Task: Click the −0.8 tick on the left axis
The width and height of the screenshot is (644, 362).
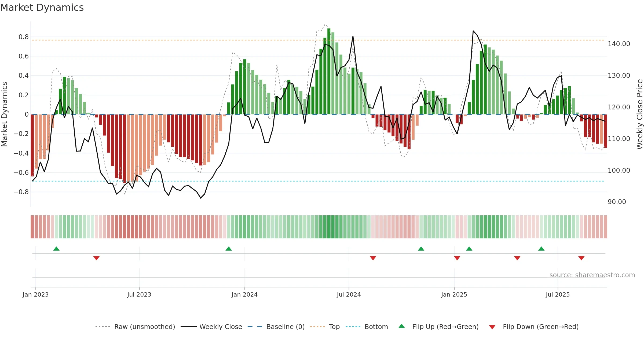Action: 21,192
